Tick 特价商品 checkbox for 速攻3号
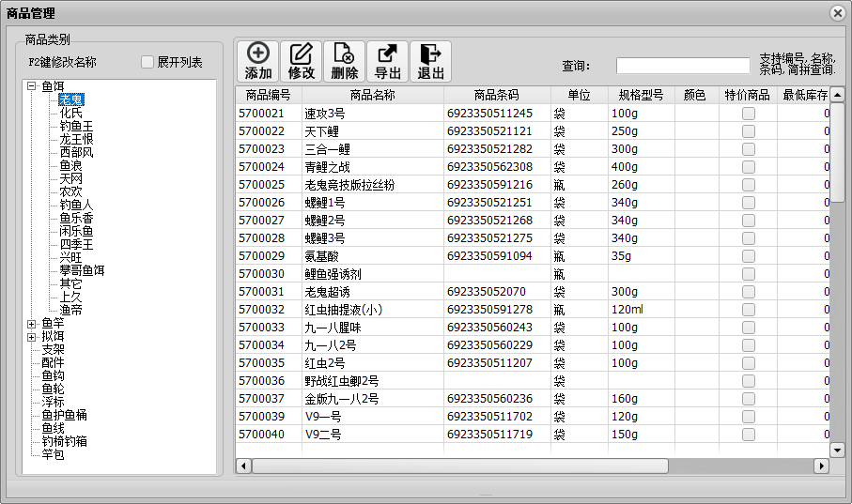852x504 pixels. pyautogui.click(x=749, y=114)
